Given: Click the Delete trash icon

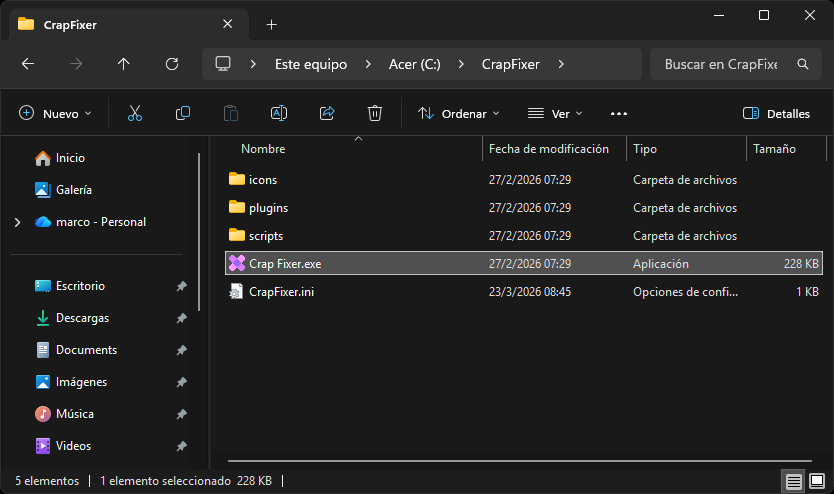Looking at the screenshot, I should pos(374,113).
